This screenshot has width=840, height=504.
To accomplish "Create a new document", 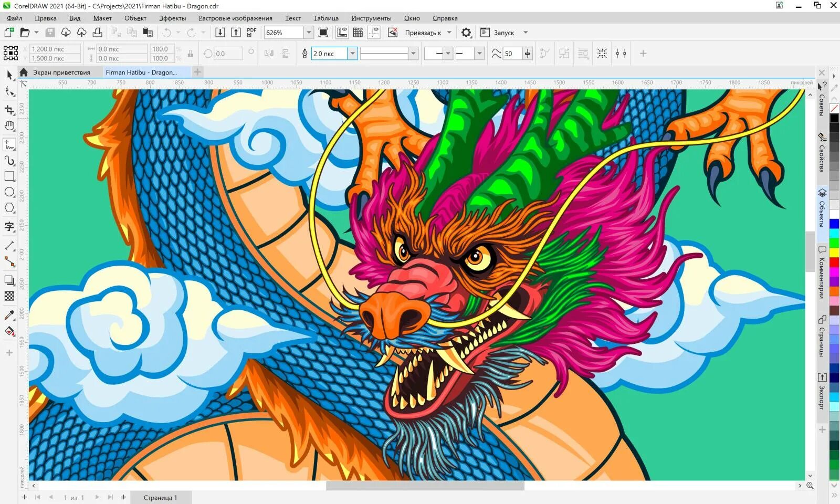I will (x=9, y=33).
